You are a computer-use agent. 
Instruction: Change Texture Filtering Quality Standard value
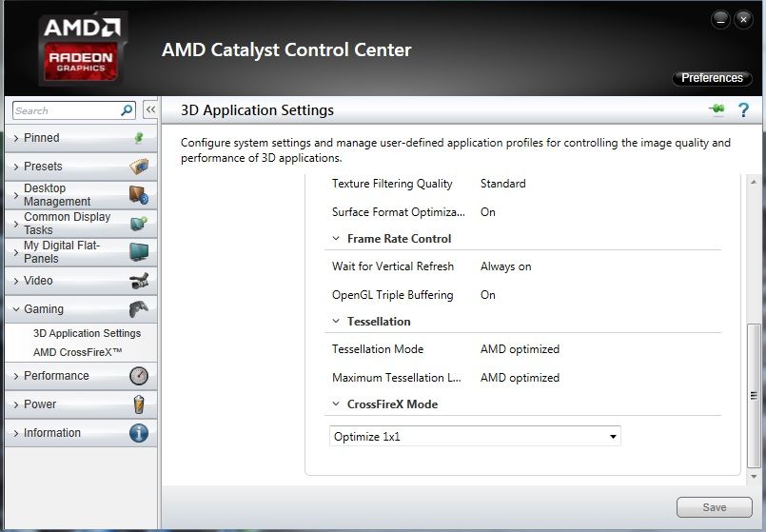[x=503, y=184]
